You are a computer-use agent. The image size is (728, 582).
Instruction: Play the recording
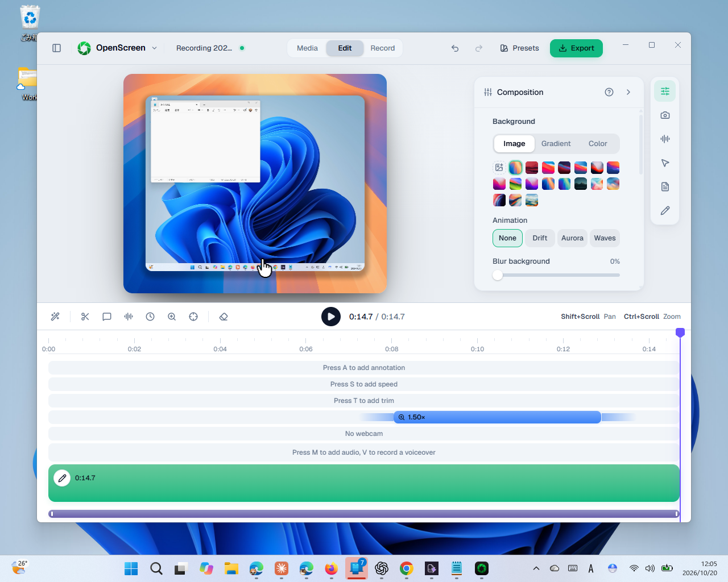(331, 317)
